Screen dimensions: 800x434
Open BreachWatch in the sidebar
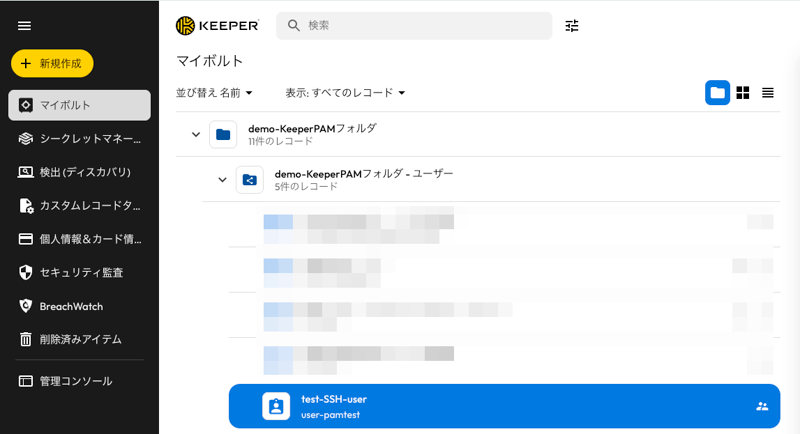[x=70, y=306]
